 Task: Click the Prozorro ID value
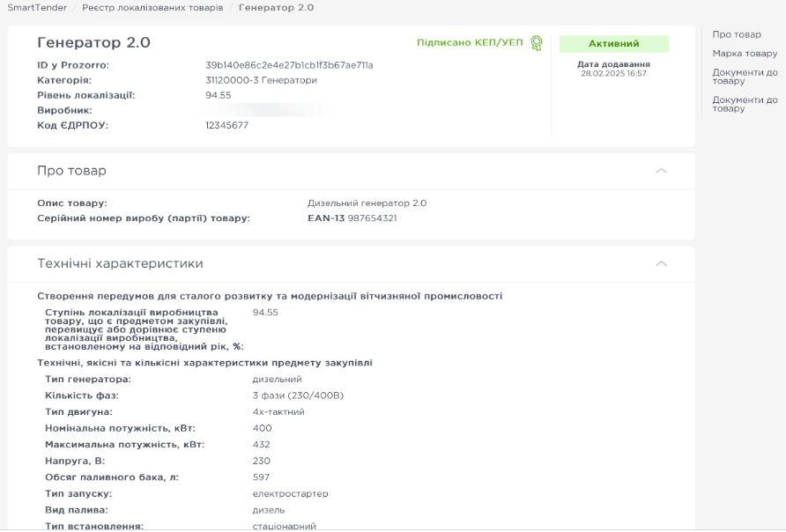(289, 65)
